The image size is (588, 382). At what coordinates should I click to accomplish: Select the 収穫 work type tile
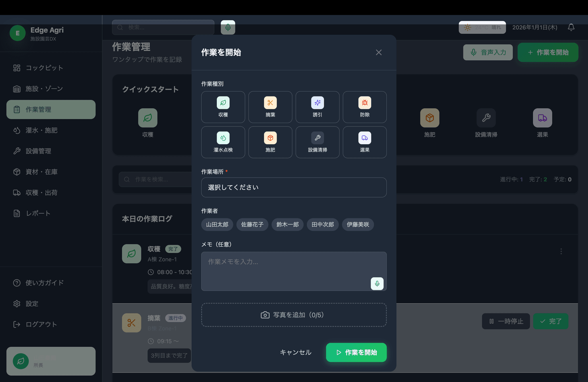pyautogui.click(x=223, y=107)
